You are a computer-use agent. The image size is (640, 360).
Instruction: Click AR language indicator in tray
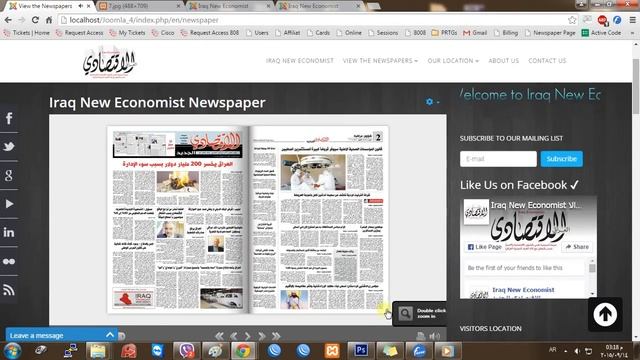[552, 350]
